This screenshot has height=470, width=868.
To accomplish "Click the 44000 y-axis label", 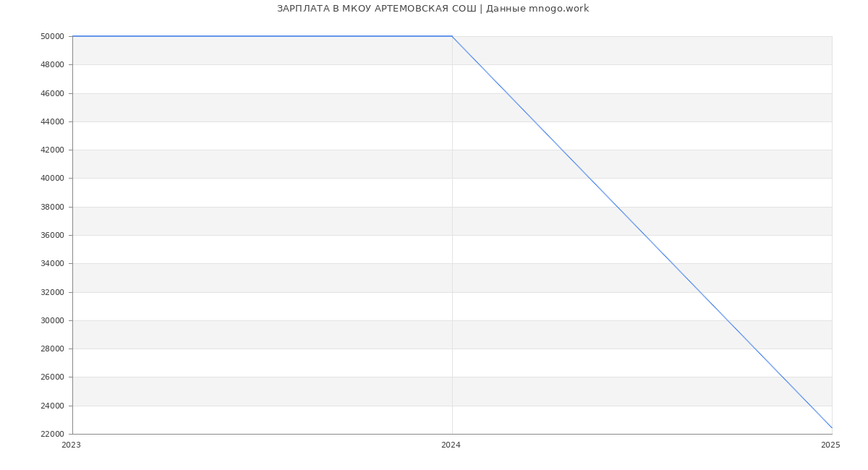I will pyautogui.click(x=53, y=121).
